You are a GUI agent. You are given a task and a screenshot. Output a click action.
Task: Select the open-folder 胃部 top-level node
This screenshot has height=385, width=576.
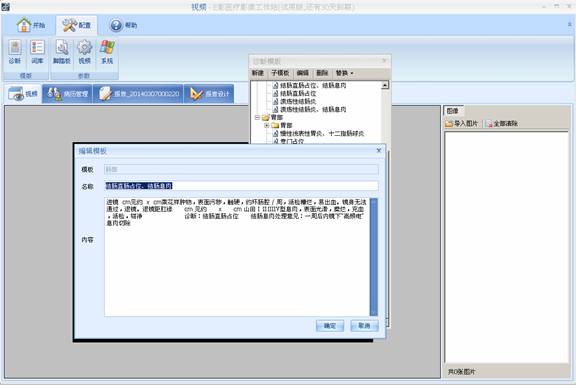[x=273, y=118]
